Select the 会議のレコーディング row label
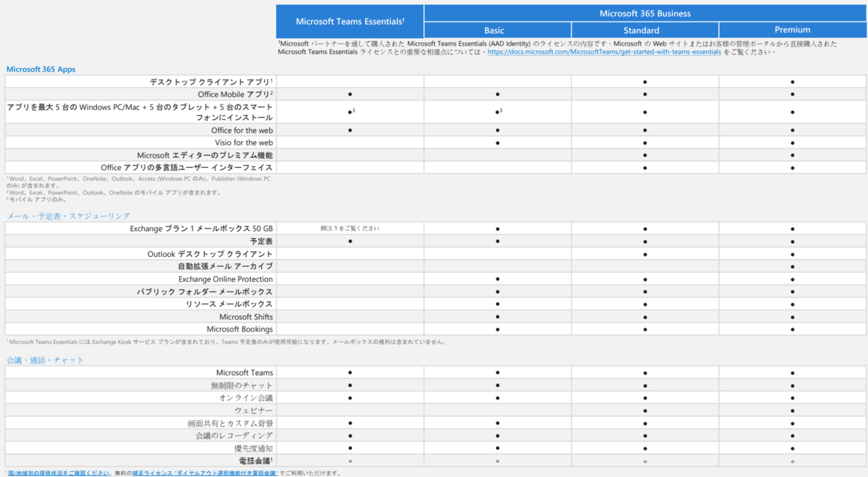This screenshot has height=477, width=868. click(x=234, y=435)
